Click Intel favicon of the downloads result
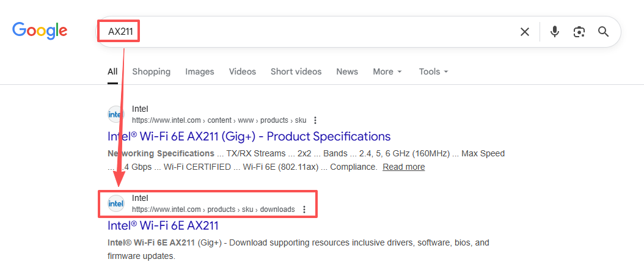Viewport: 644px width, 262px height. coord(116,203)
